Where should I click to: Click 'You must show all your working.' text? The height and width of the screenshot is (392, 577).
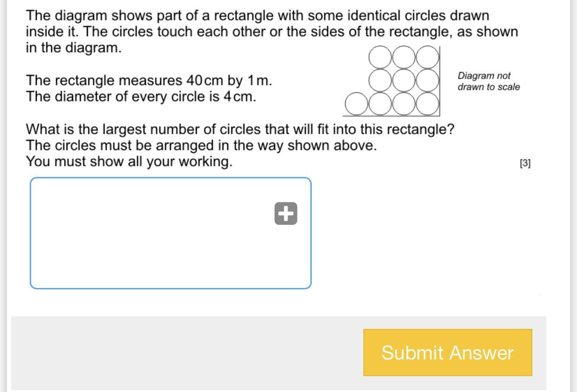click(x=129, y=162)
